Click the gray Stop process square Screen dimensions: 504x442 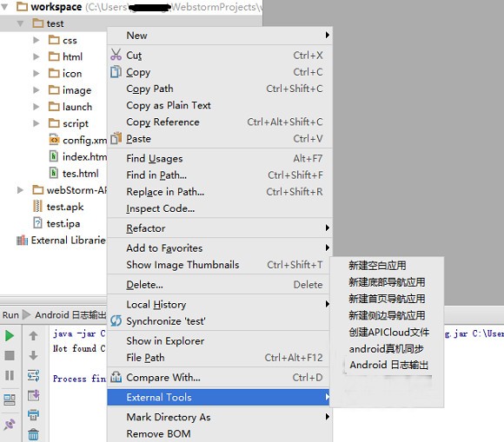click(x=10, y=355)
